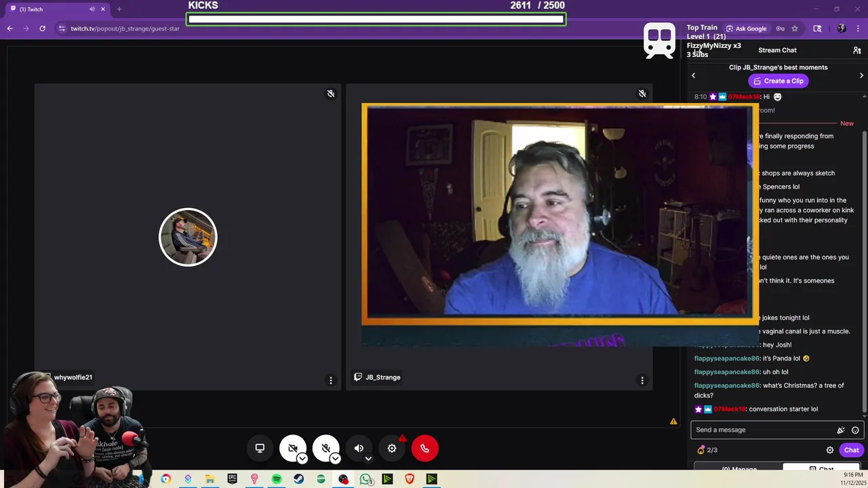The height and width of the screenshot is (488, 868).
Task: Open guest star call settings gear
Action: 392,448
